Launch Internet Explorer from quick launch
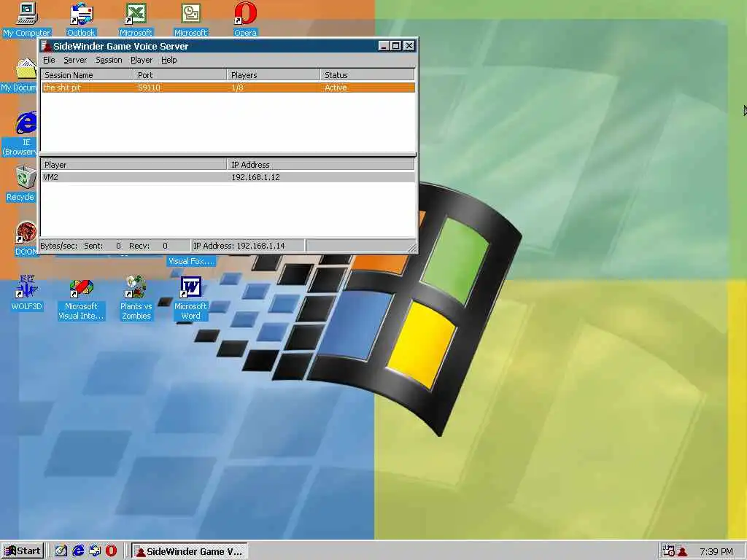747x560 pixels. (78, 551)
